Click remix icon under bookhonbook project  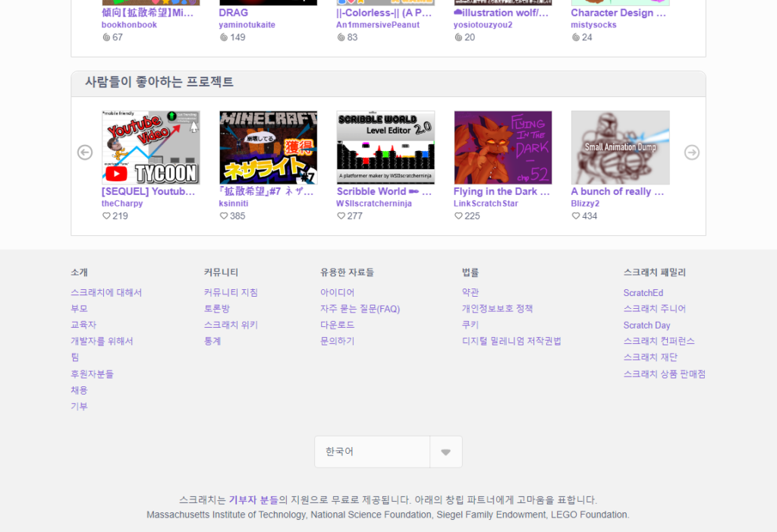pyautogui.click(x=106, y=37)
